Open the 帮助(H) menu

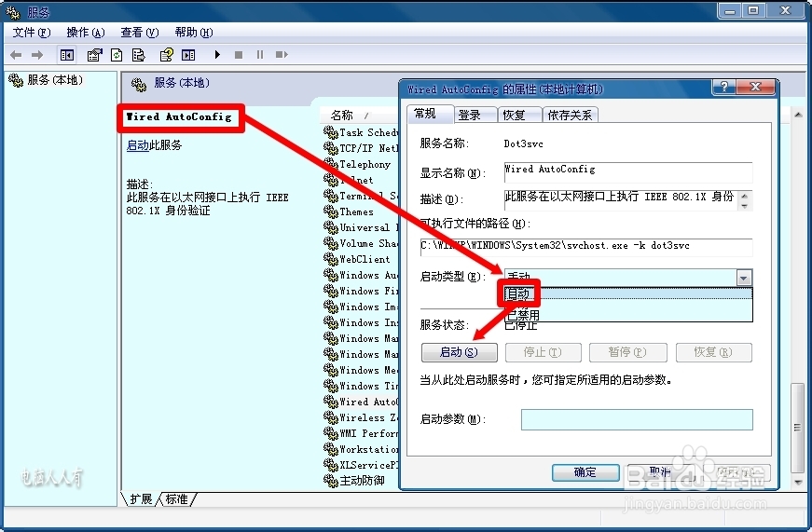click(x=194, y=33)
